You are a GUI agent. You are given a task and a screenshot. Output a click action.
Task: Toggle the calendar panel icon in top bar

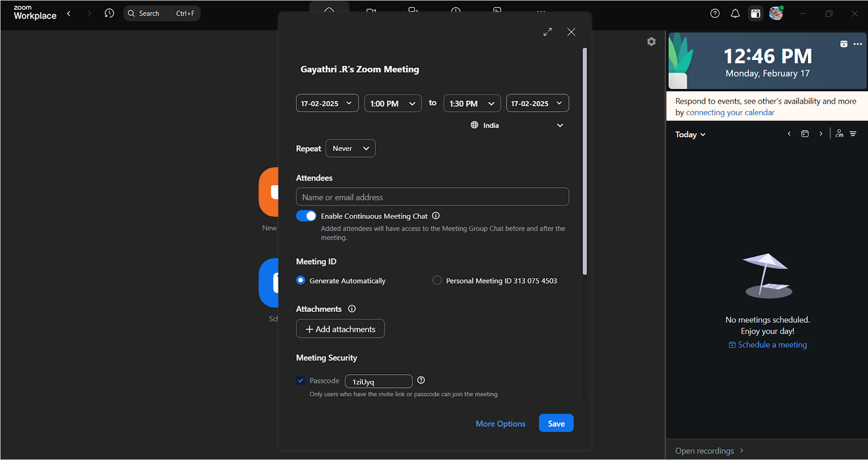[756, 14]
